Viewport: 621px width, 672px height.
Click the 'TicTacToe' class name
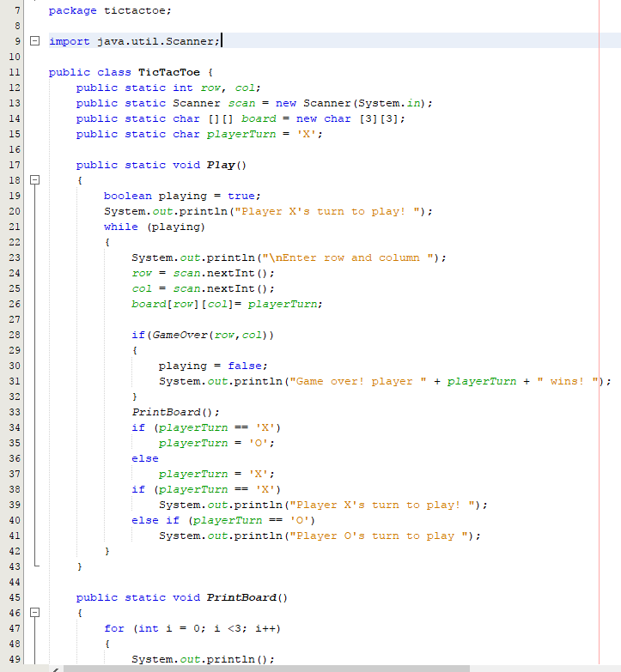tap(169, 72)
